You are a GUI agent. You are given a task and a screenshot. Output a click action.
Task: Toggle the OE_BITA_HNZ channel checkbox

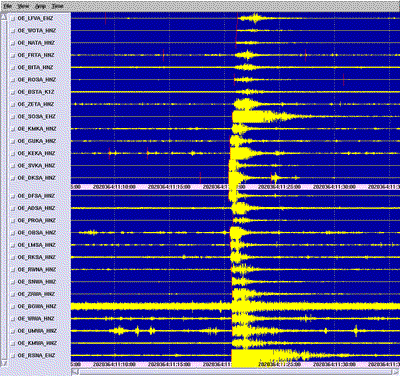click(13, 68)
